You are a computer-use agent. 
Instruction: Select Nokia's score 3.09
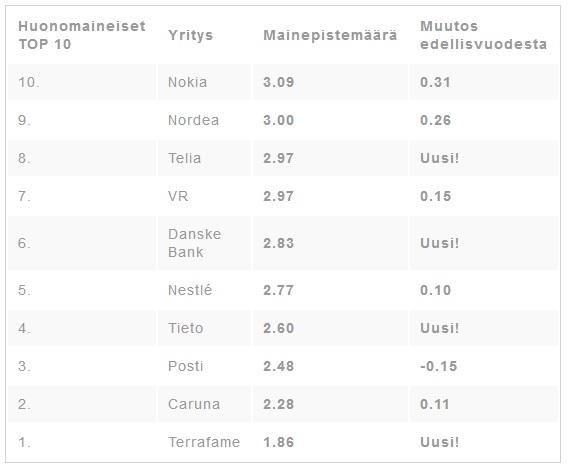coord(279,82)
